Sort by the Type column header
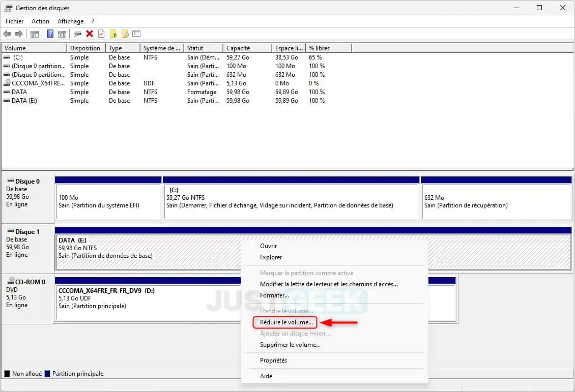The width and height of the screenshot is (575, 392). pos(123,48)
